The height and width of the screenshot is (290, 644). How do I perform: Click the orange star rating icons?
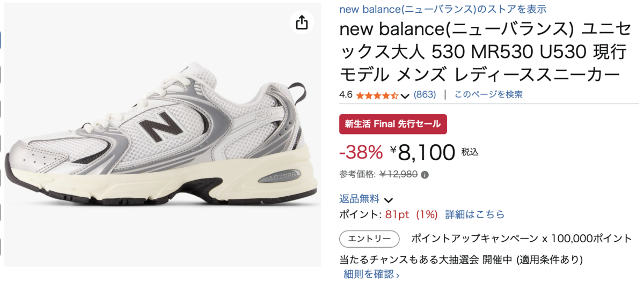tap(376, 95)
